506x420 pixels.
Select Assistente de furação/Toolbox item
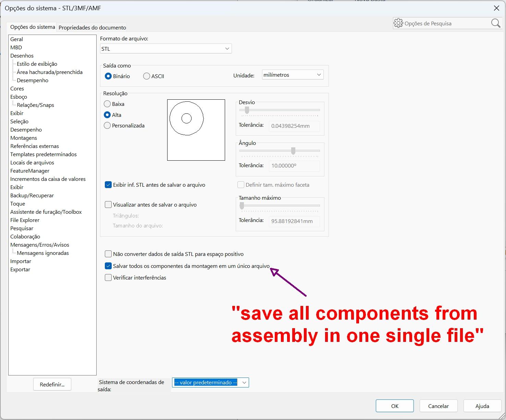coord(46,212)
